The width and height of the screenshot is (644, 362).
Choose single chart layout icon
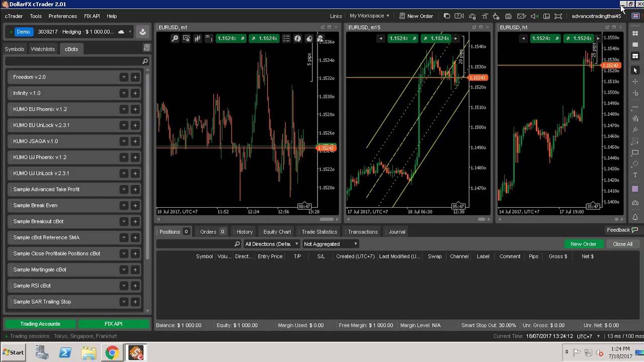635,45
